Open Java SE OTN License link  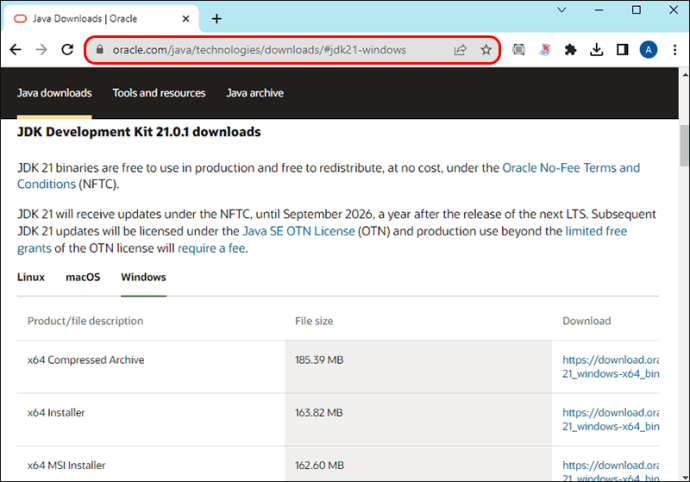click(299, 231)
